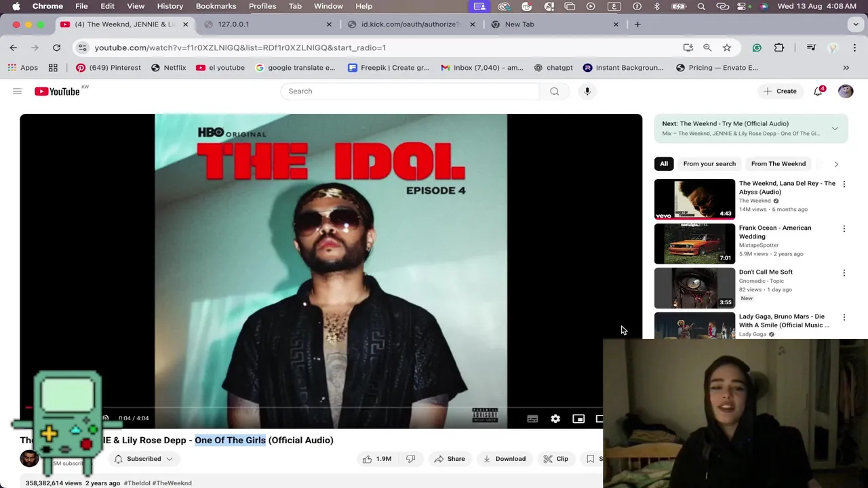Open more actions for Don't Call Me Soft
The width and height of the screenshot is (868, 488).
[x=844, y=273]
